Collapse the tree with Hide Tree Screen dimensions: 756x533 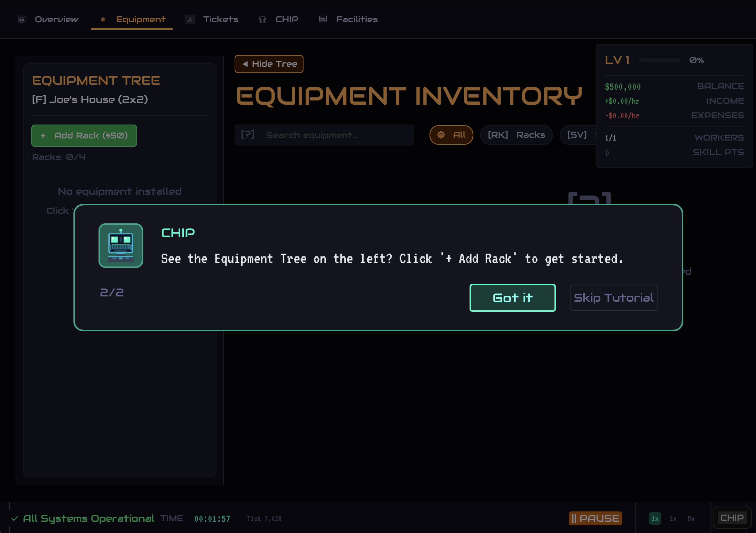pyautogui.click(x=269, y=64)
